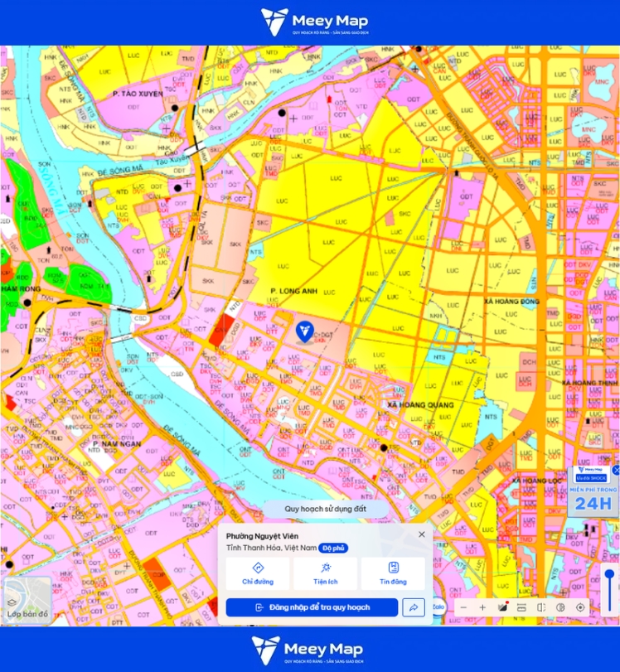
Task: Open the map style icon with red dot
Action: [x=502, y=607]
